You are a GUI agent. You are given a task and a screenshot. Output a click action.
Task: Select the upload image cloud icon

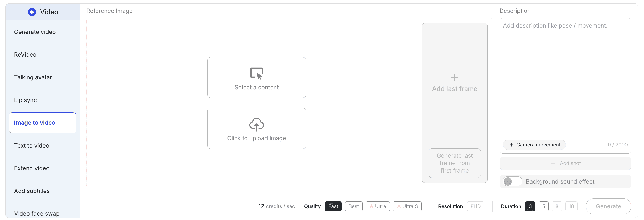(x=257, y=124)
